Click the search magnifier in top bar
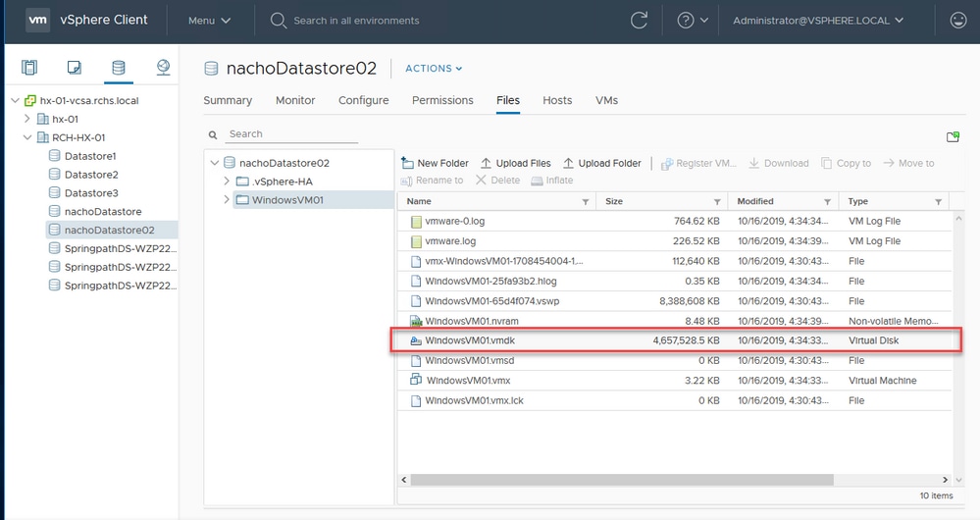980x520 pixels. point(279,21)
